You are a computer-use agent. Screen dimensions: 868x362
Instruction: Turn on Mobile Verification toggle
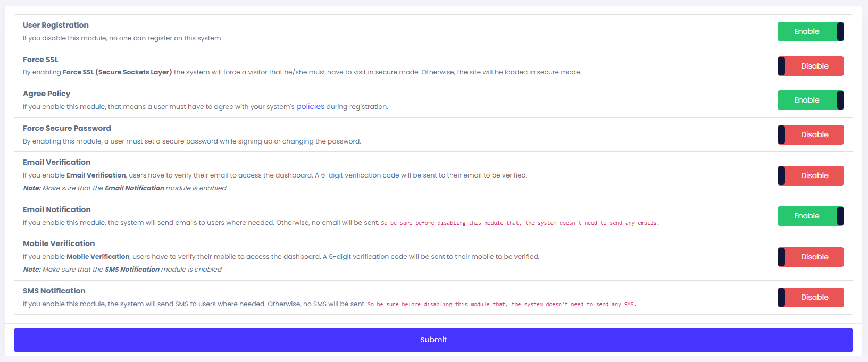coord(811,257)
